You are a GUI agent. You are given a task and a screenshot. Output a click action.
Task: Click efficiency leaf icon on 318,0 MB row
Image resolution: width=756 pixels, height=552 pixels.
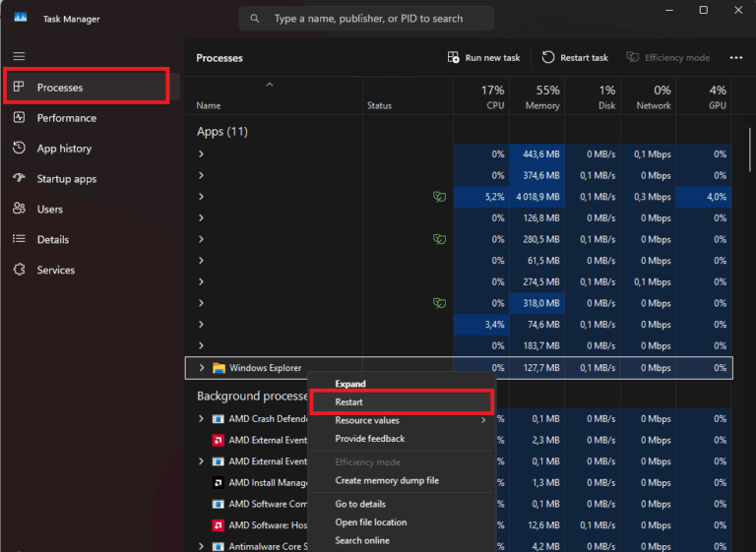(x=439, y=303)
